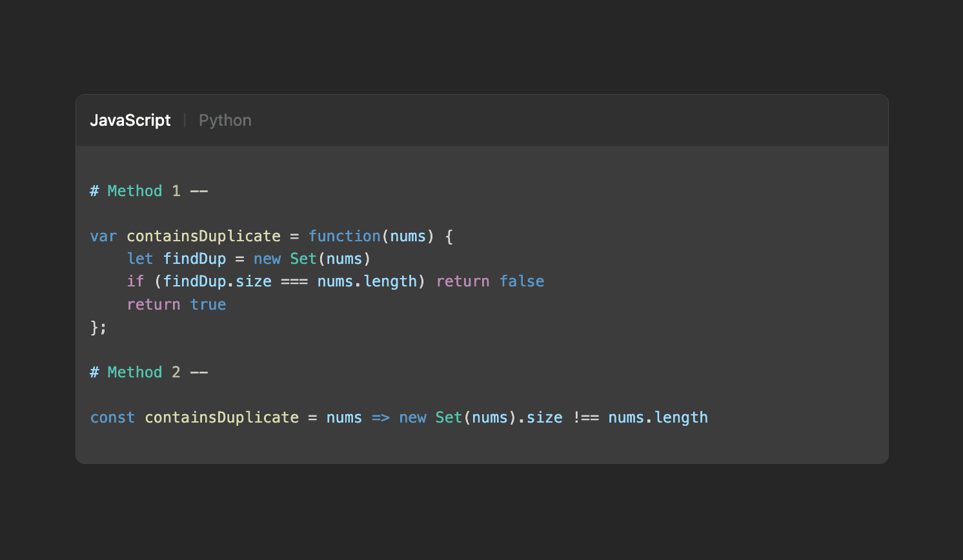Click 'findDup.size === nums.length' condition
963x560 pixels.
(x=290, y=281)
